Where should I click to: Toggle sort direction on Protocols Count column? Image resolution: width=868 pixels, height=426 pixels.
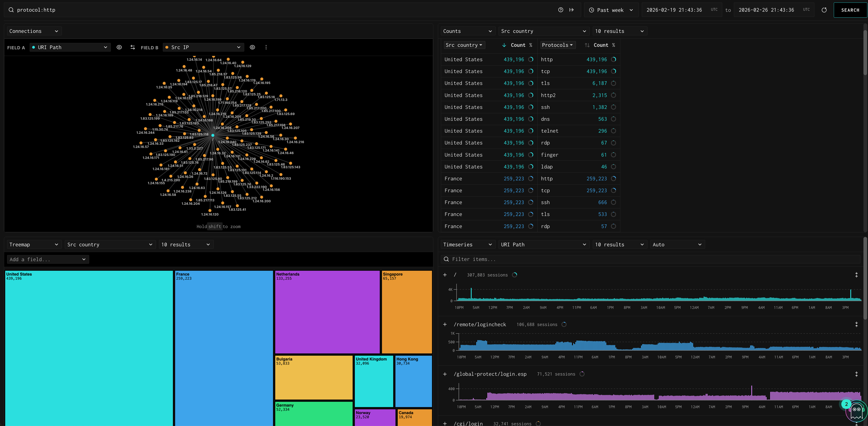pyautogui.click(x=587, y=45)
